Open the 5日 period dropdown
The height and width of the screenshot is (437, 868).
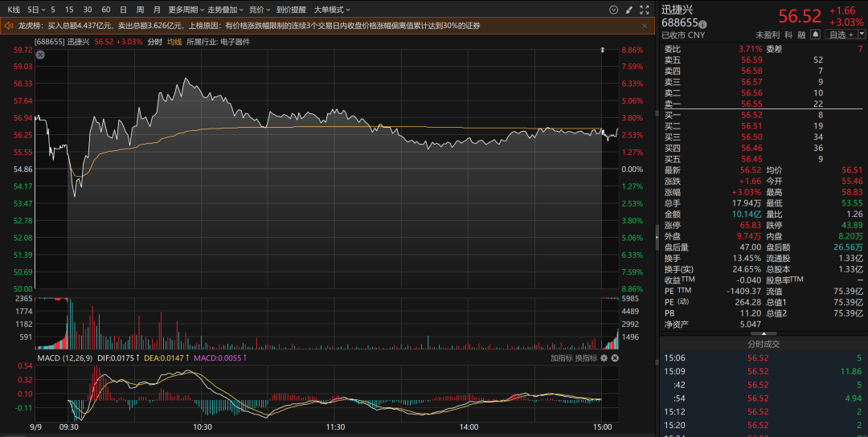pyautogui.click(x=36, y=10)
